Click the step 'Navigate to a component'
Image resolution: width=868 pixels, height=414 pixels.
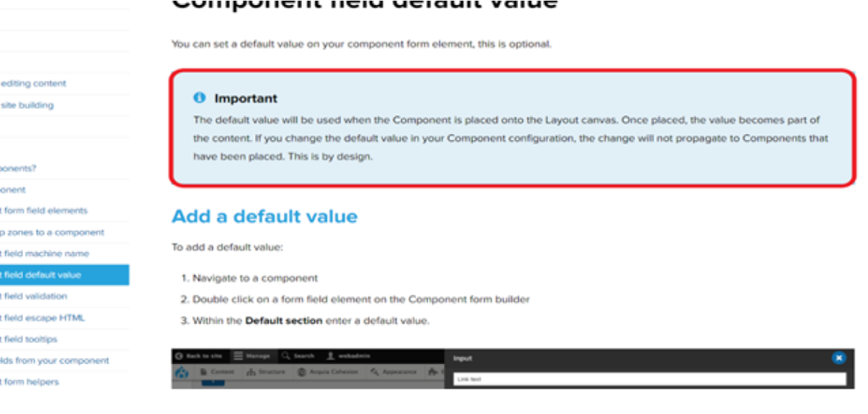(255, 278)
